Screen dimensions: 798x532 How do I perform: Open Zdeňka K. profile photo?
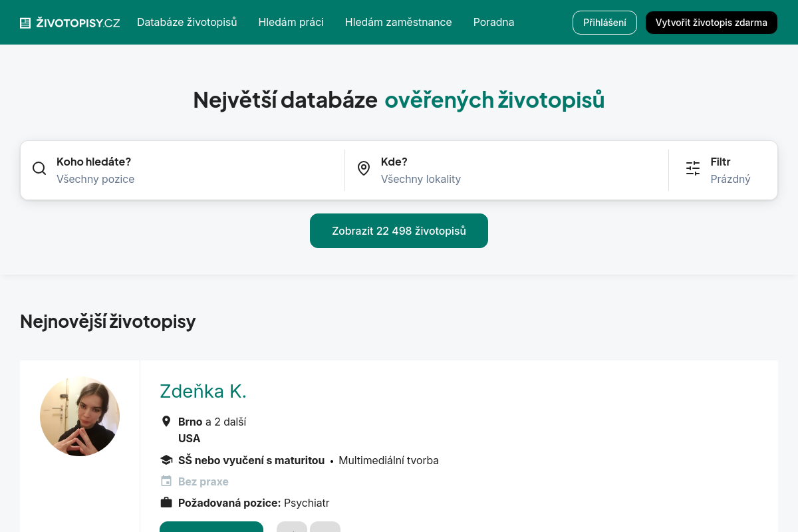click(x=80, y=416)
